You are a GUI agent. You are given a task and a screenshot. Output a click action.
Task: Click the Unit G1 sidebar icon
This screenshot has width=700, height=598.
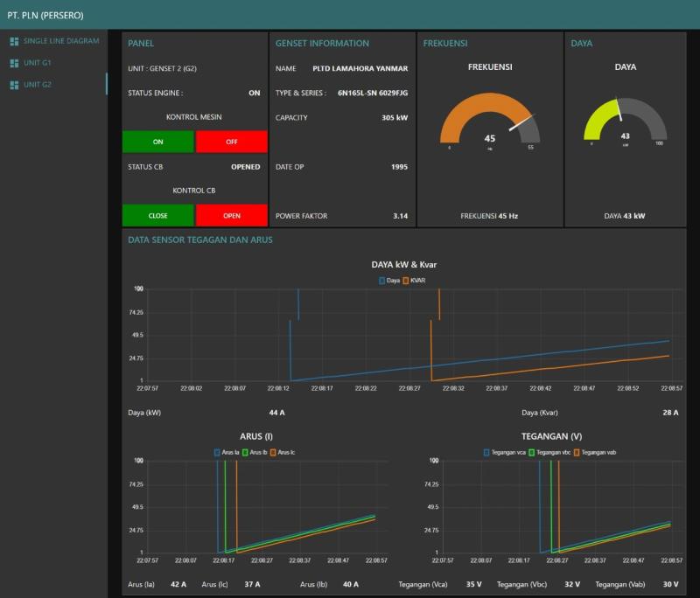pos(14,63)
